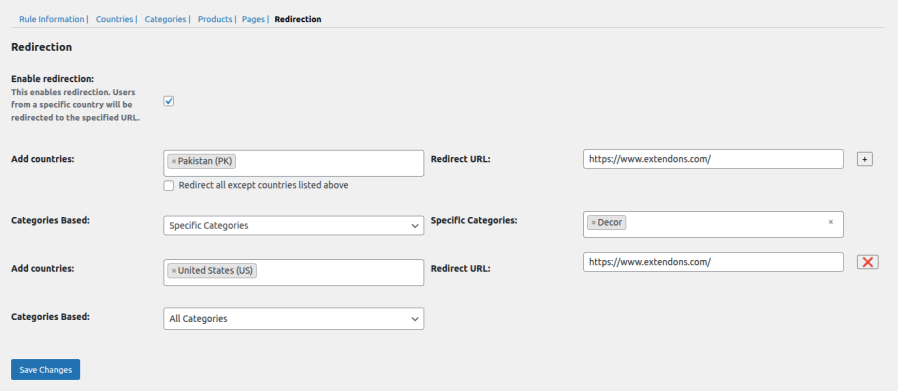This screenshot has height=391, width=898.
Task: Open the Specific Categories dropdown
Action: click(x=293, y=226)
